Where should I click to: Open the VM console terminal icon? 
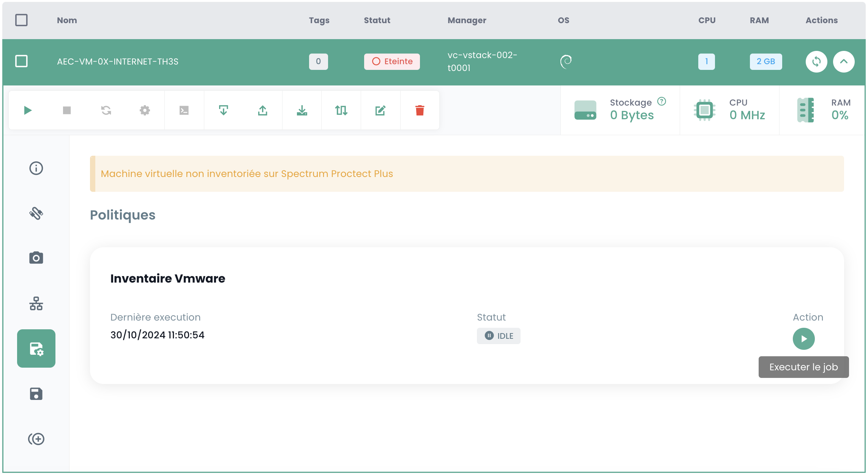[184, 111]
